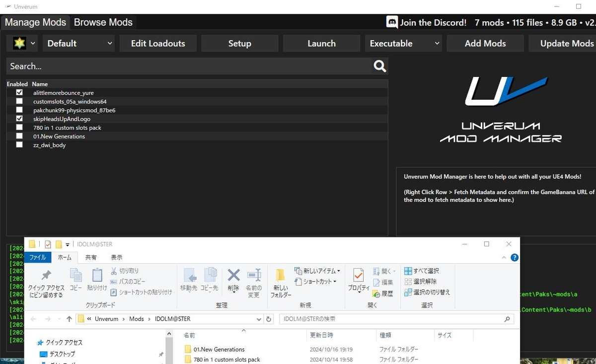This screenshot has height=364, width=596.
Task: Click Explorer help question mark icon
Action: pyautogui.click(x=515, y=257)
